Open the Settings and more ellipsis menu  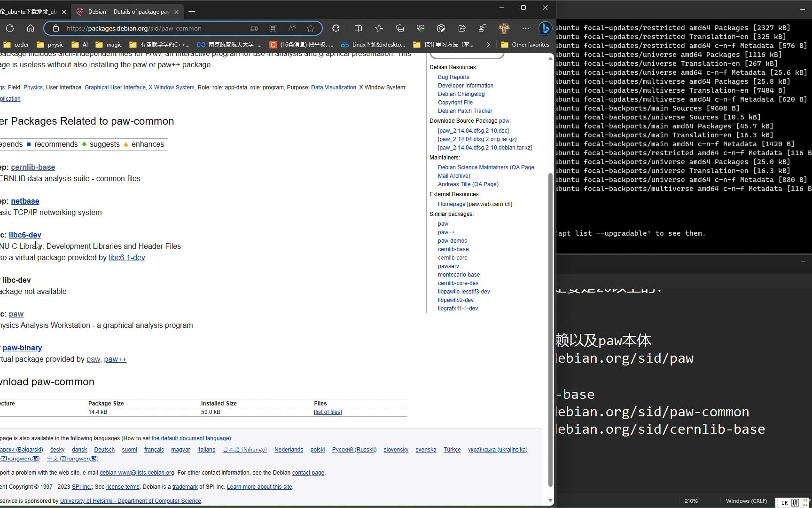(525, 28)
